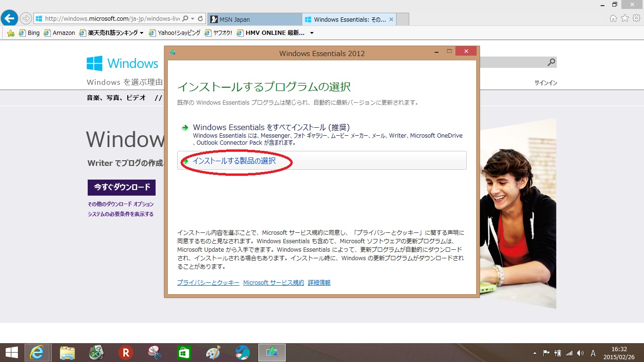Close the Windows Essentials browser tab
Viewport: 644px width, 362px height.
[x=391, y=19]
